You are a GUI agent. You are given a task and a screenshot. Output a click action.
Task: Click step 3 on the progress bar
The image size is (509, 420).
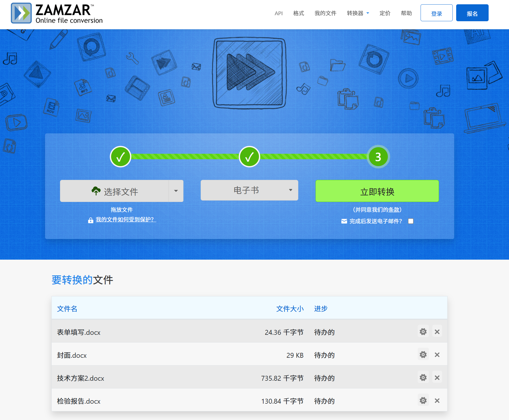click(x=378, y=157)
